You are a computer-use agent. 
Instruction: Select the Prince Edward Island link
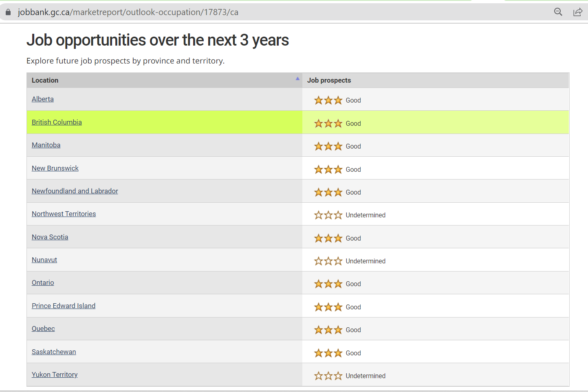64,306
